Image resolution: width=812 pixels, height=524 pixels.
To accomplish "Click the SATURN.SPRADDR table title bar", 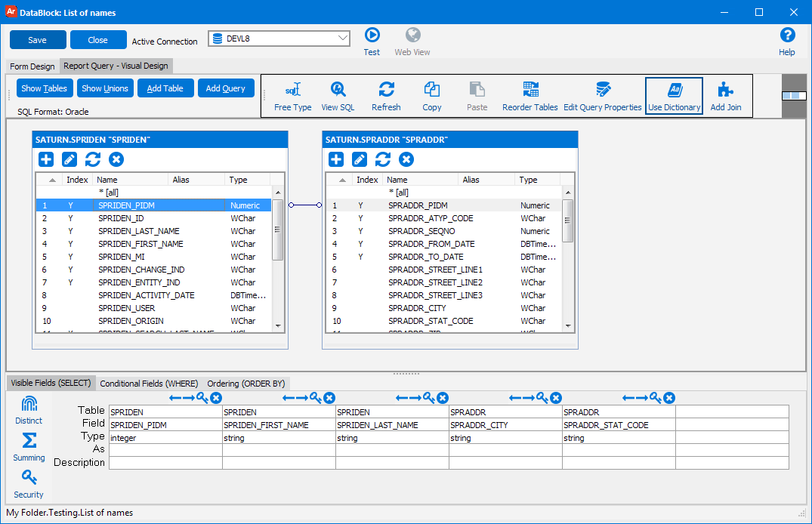I will tap(450, 140).
